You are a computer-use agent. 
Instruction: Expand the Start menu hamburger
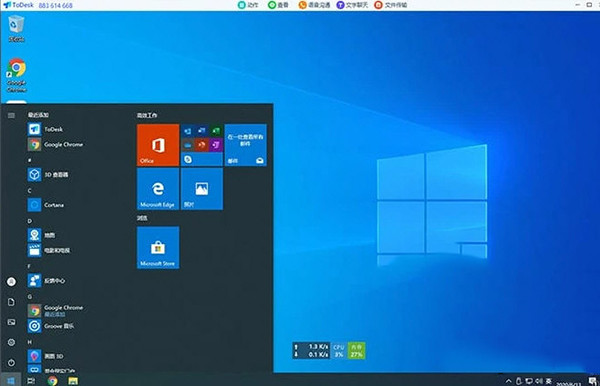click(x=11, y=115)
